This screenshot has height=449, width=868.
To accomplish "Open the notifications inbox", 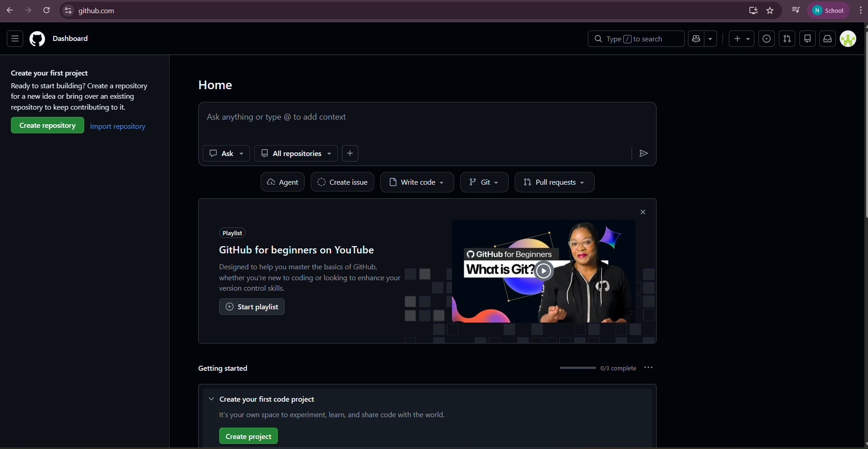I will (x=828, y=39).
